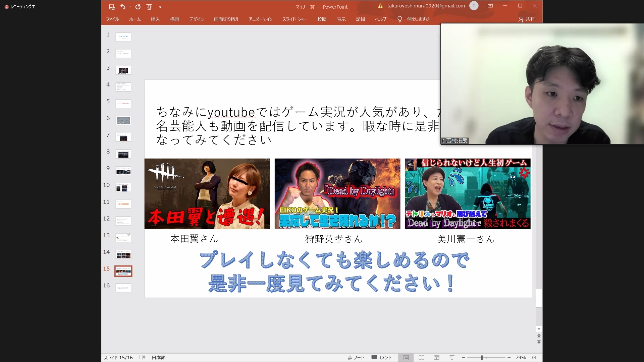Switch to the 画面切り替え ribbon tab
644x362 pixels.
tap(226, 19)
